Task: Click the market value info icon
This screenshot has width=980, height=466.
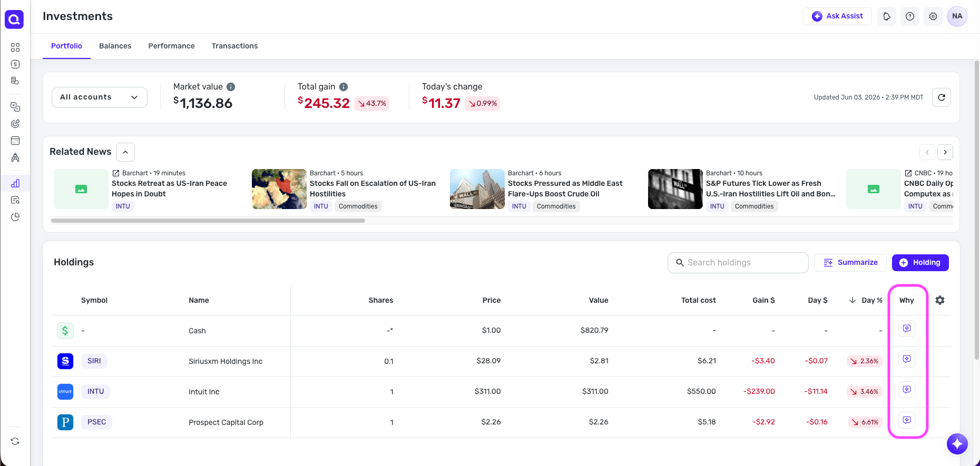Action: tap(231, 87)
